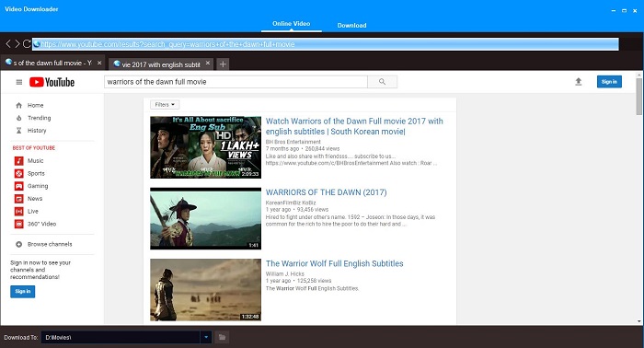Click the YouTube logo

pyautogui.click(x=52, y=82)
